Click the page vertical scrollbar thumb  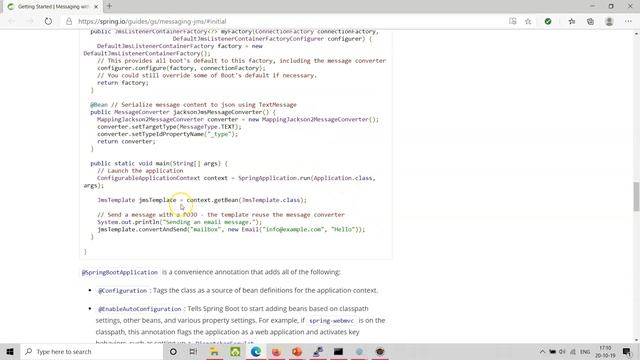pos(636,196)
